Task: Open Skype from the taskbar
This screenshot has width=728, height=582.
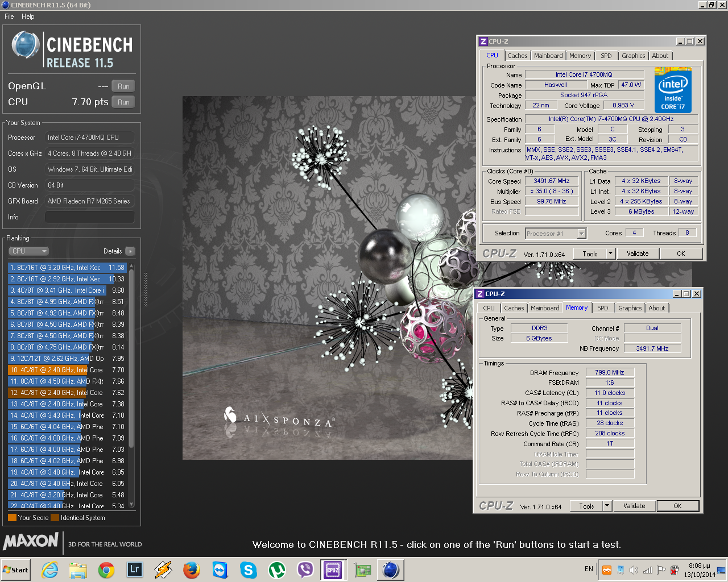Action: pos(249,569)
